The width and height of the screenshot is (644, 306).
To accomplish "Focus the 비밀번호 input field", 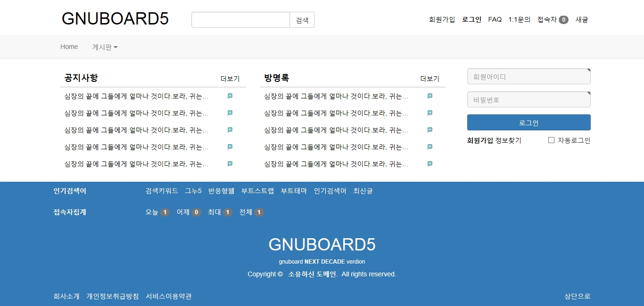I will pyautogui.click(x=528, y=100).
